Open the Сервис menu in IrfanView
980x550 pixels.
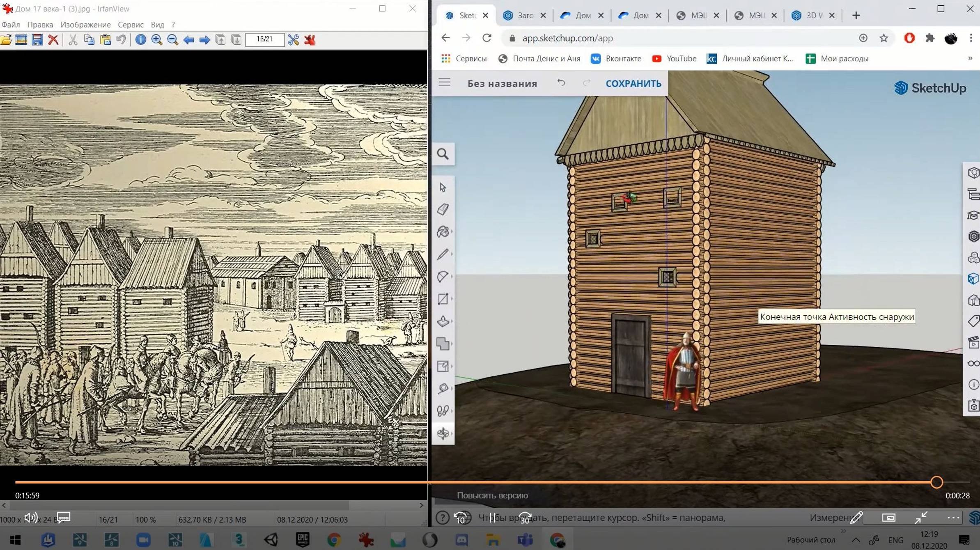tap(131, 25)
